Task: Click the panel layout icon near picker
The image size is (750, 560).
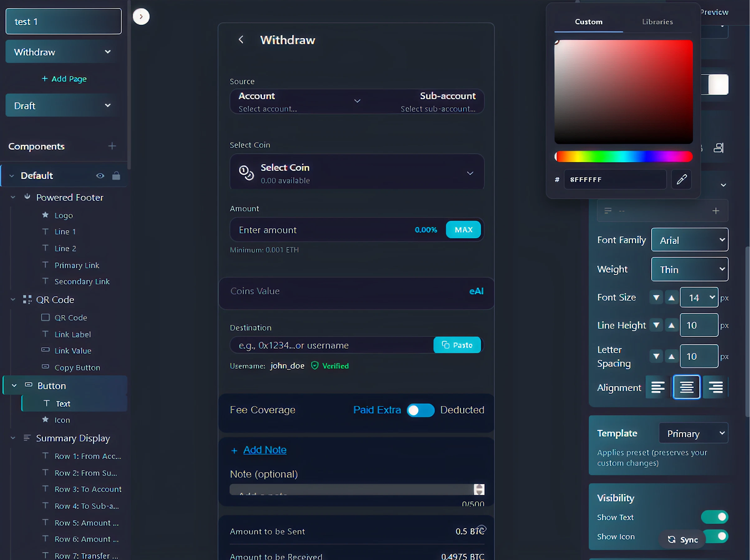Action: [719, 148]
